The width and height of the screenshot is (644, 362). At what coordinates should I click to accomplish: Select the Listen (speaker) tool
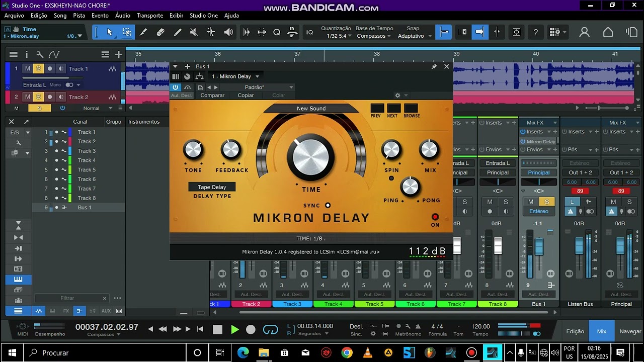(228, 32)
